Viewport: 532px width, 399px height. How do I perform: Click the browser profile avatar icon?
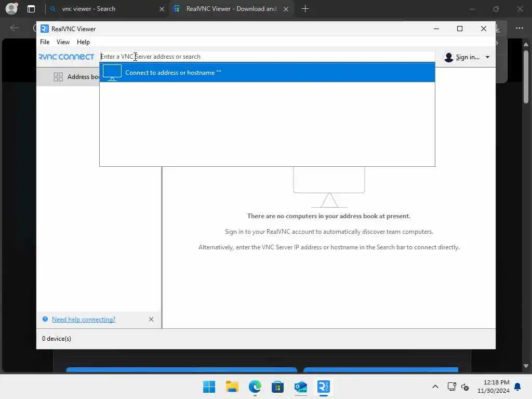12,8
